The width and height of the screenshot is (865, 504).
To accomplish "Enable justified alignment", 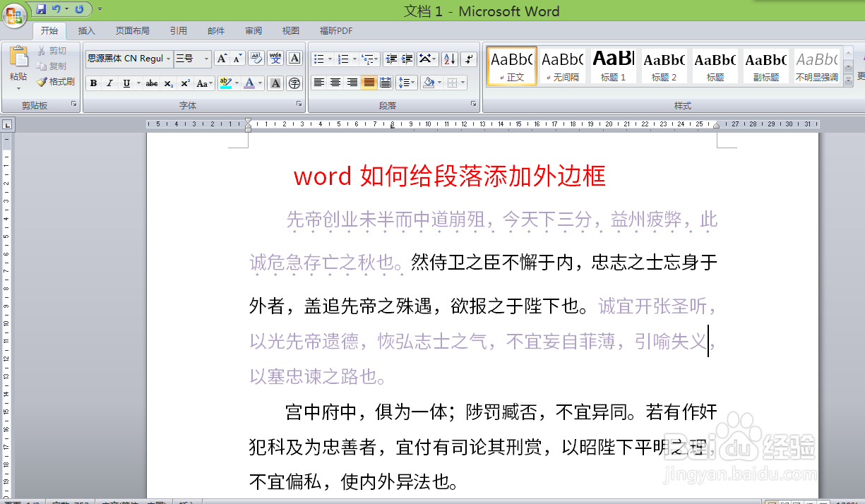I will (367, 82).
